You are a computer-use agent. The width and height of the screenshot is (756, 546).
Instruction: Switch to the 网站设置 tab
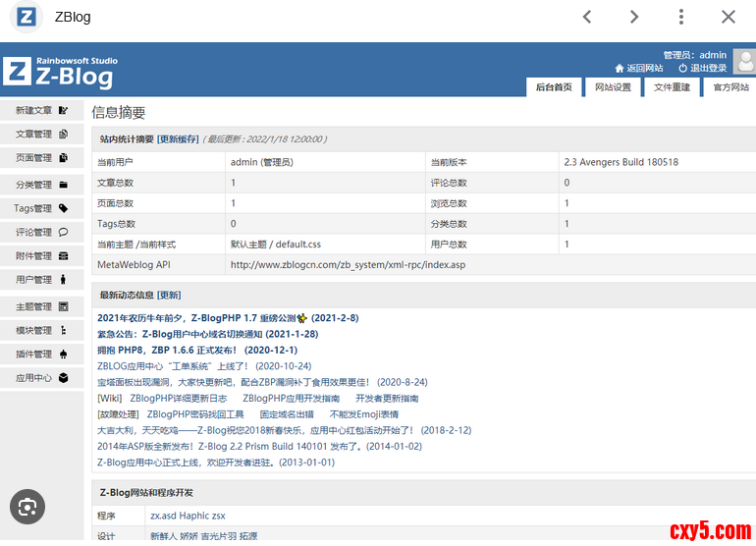(613, 87)
